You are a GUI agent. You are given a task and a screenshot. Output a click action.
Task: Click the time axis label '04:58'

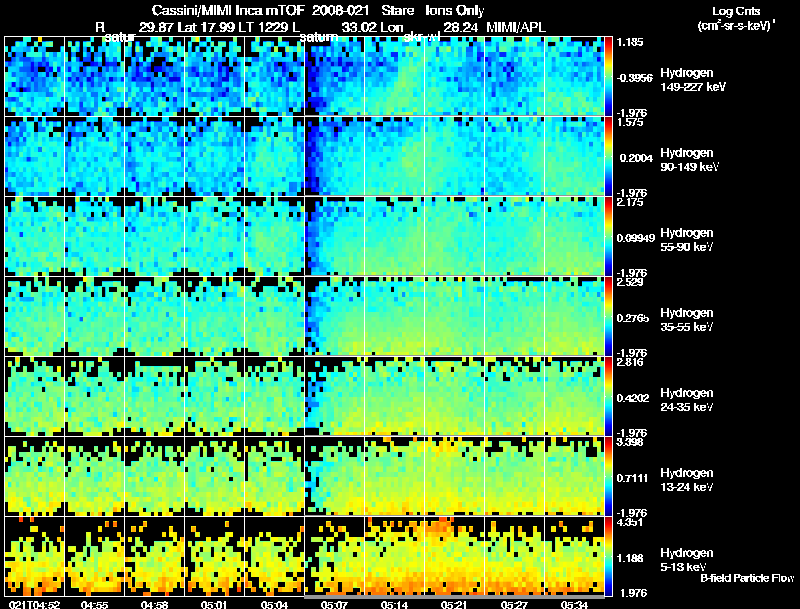(154, 604)
